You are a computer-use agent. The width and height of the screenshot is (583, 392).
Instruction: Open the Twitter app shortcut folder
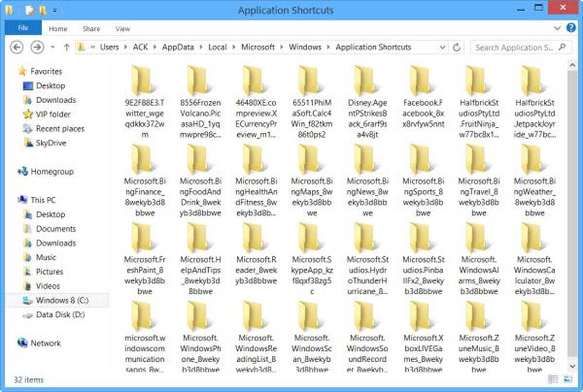point(145,102)
